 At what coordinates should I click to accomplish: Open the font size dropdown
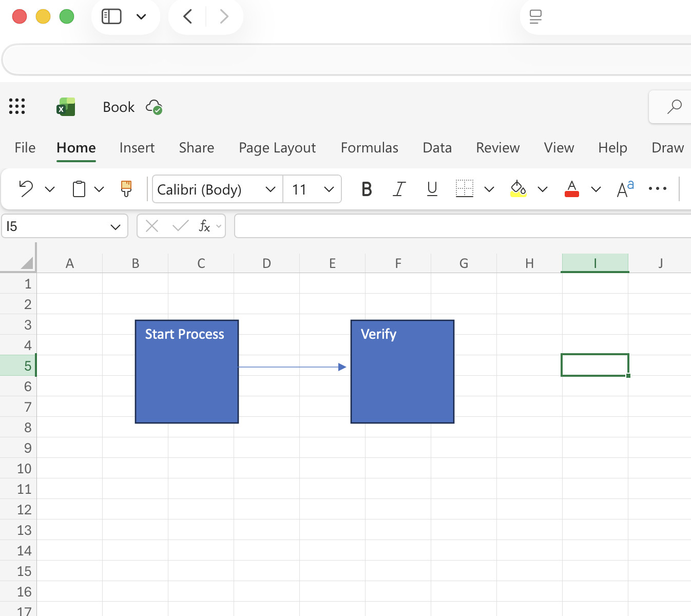coord(329,189)
